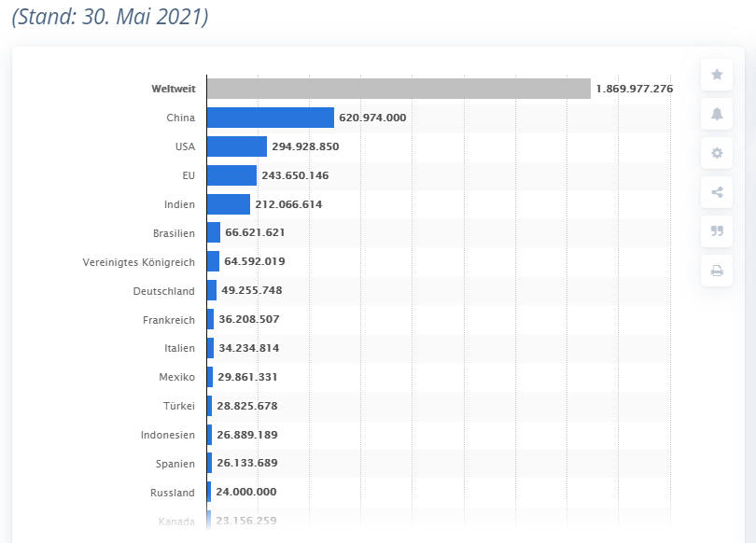Click the star favorite icon
Screen dimensions: 756x543
(717, 75)
